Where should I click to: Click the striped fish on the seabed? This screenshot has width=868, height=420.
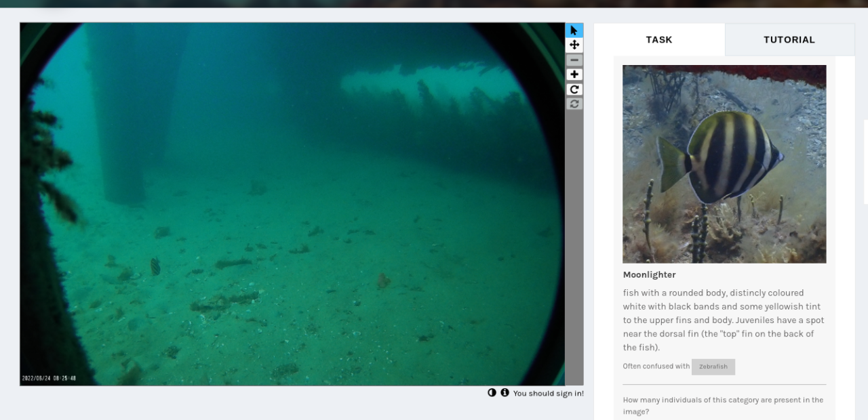click(155, 266)
